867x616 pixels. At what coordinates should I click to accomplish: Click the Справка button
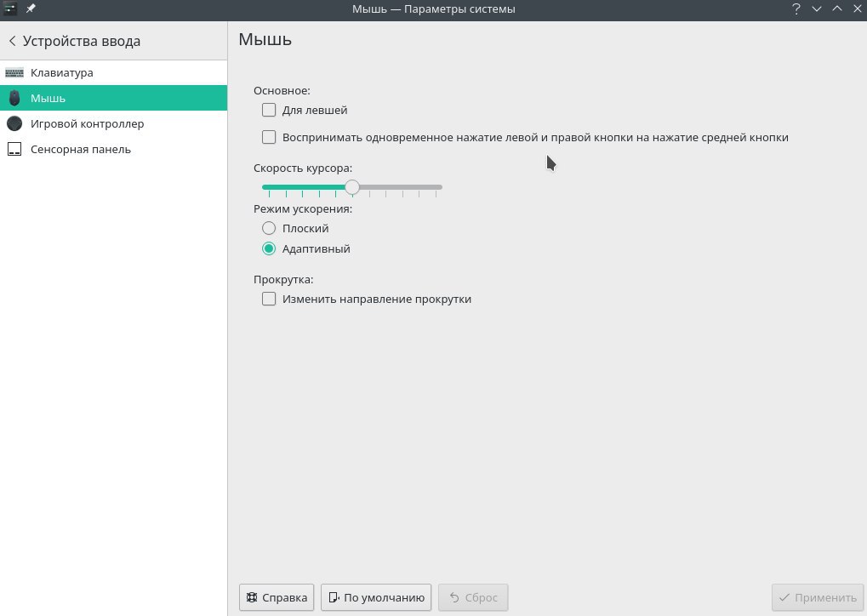click(277, 597)
